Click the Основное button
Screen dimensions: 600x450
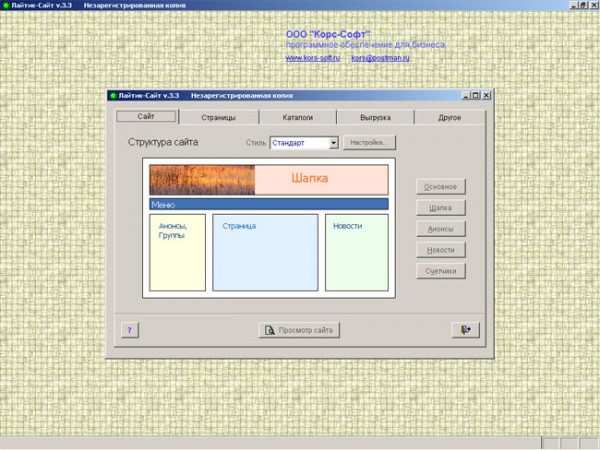coord(440,187)
